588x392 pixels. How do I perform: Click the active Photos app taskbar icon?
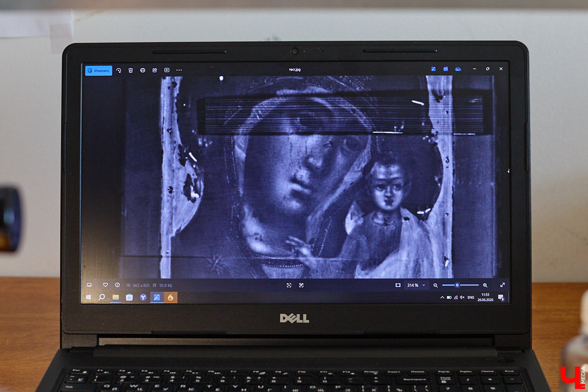[157, 297]
